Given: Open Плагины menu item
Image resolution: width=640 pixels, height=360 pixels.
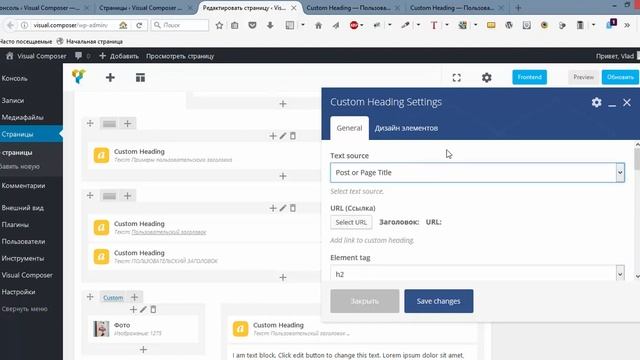Looking at the screenshot, I should [15, 225].
